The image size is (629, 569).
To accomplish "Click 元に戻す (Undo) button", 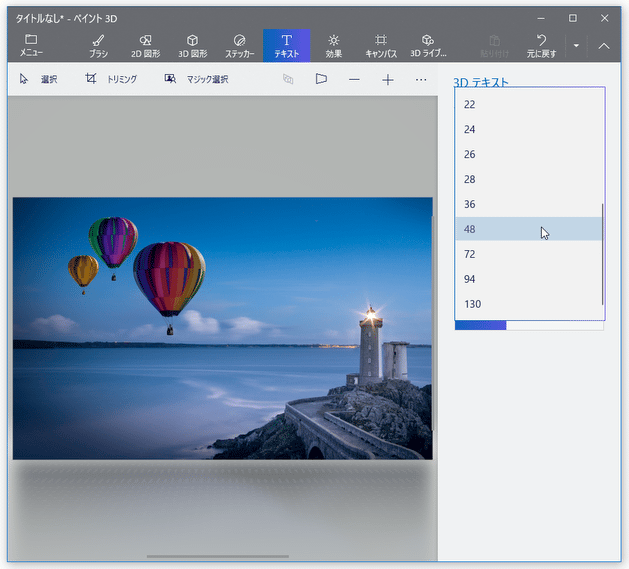I will click(541, 46).
